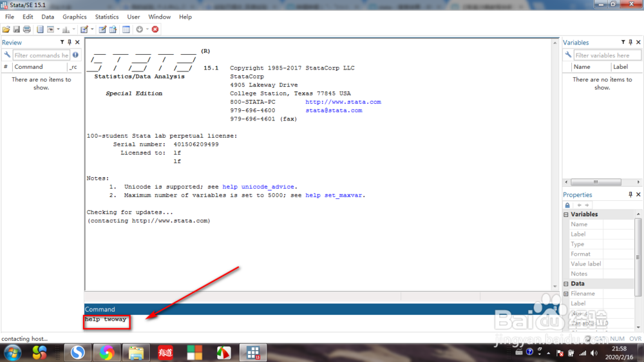Open the http://www.stata.com link
644x362 pixels.
click(343, 102)
